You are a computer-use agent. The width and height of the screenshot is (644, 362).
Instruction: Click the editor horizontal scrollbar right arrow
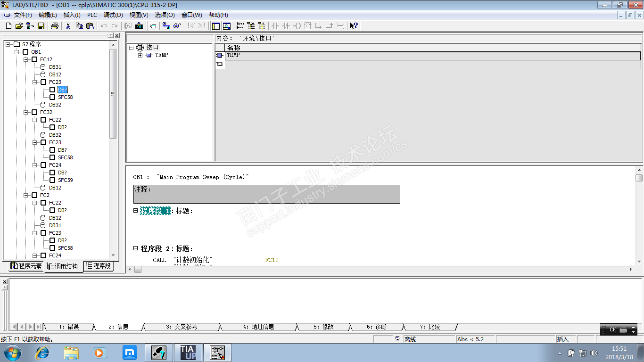[631, 269]
